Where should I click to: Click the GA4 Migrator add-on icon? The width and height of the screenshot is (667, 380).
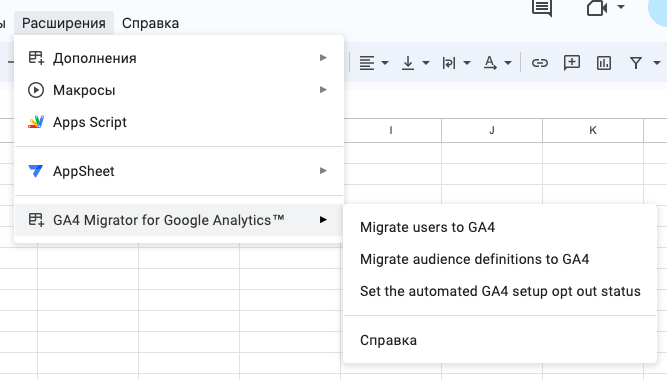coord(36,220)
